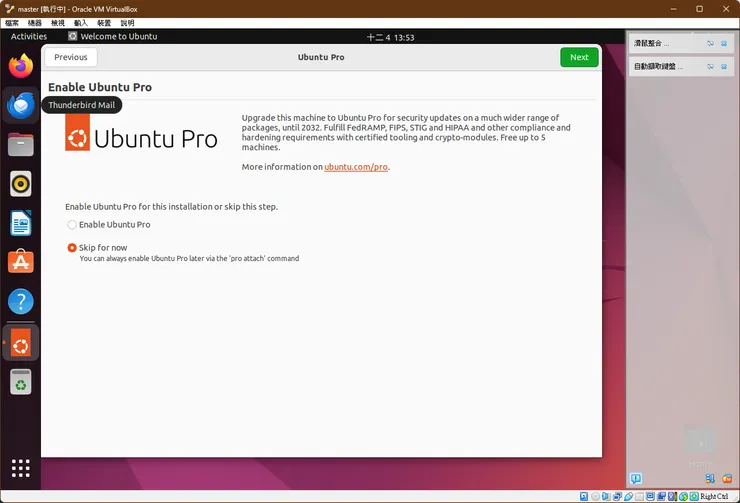Suppress the 自動擷取鍵盤 notification via mute icon

[x=710, y=67]
